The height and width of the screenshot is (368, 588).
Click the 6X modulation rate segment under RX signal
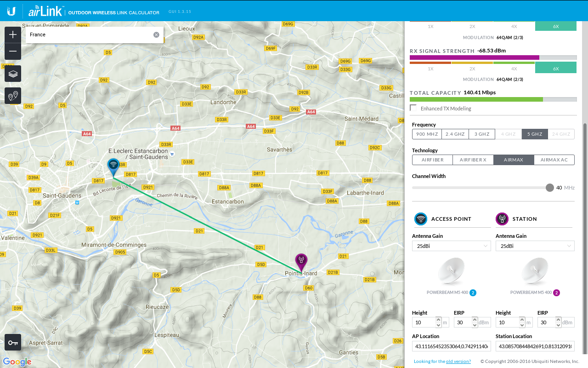556,69
